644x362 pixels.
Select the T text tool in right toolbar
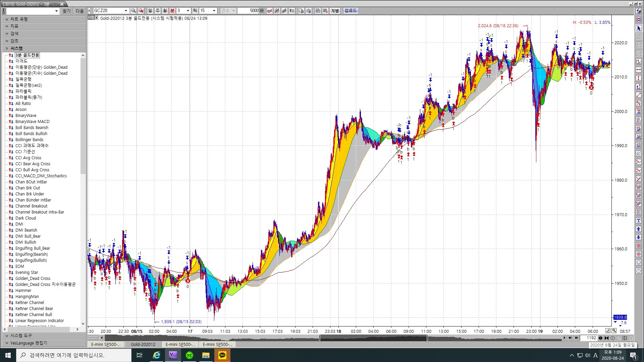639,221
